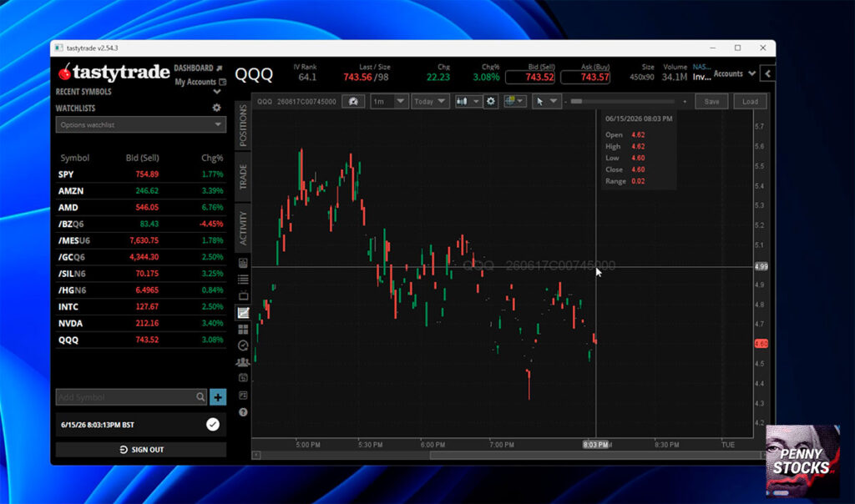
Task: Open the Today range dropdown
Action: 430,101
